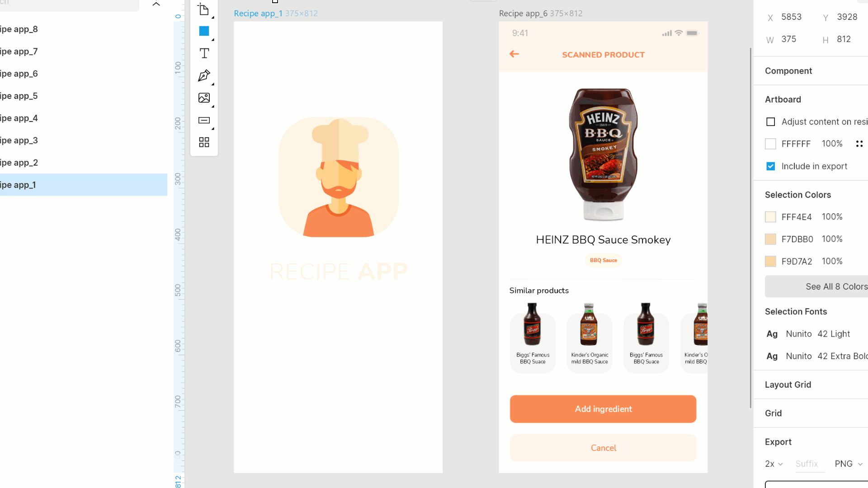This screenshot has height=488, width=868.
Task: Select the Image tool
Action: click(204, 98)
